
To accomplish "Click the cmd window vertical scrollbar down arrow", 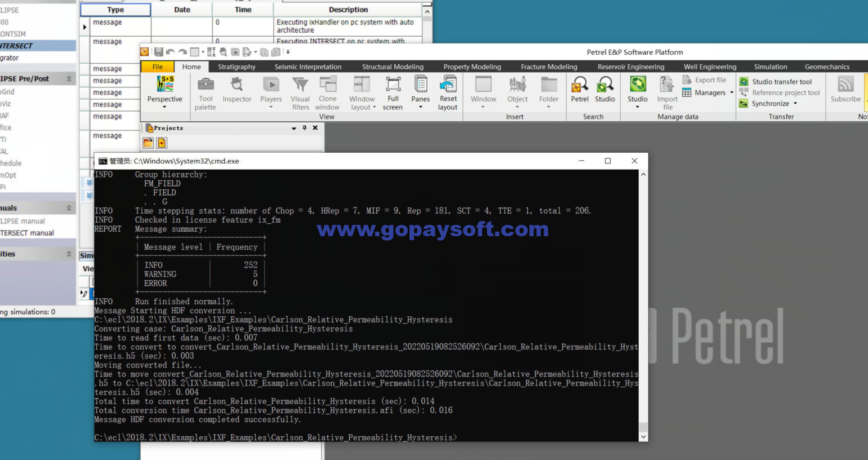I will tap(643, 437).
